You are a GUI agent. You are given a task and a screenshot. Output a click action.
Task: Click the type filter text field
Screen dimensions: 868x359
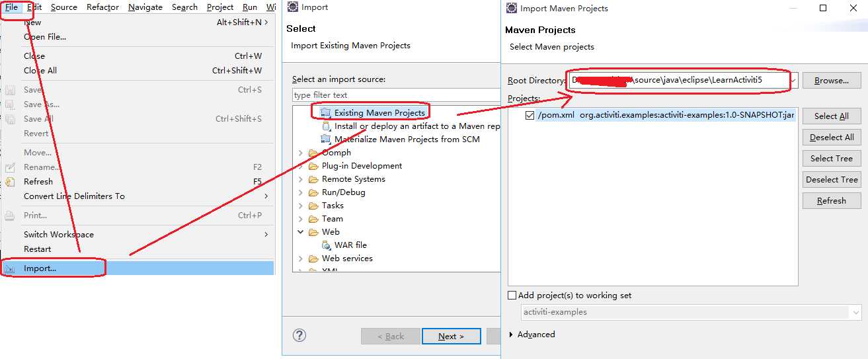click(x=396, y=95)
